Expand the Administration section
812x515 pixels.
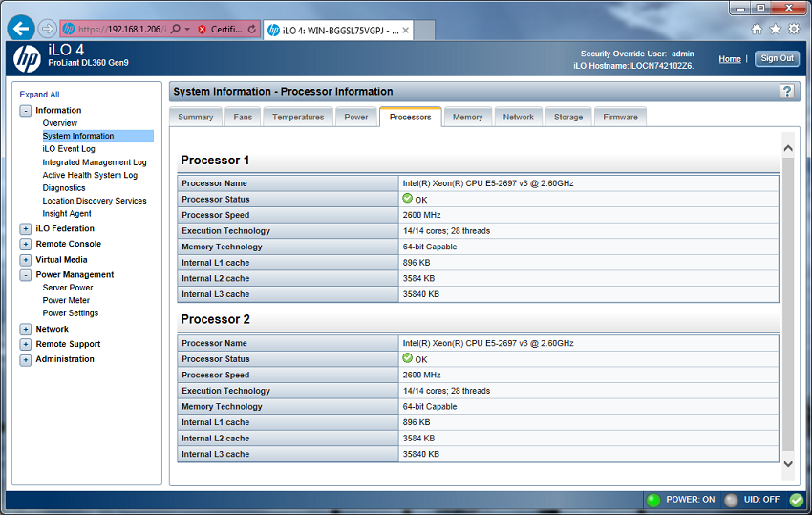click(26, 360)
